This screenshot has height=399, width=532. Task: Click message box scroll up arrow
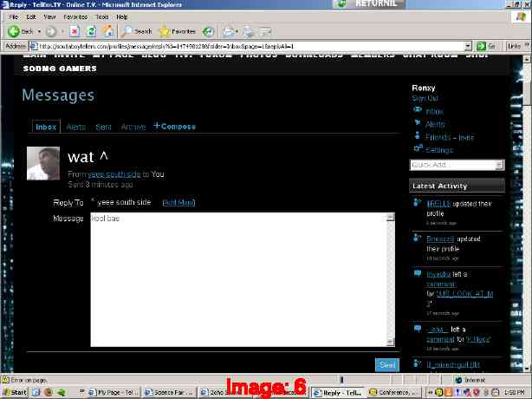click(x=391, y=217)
